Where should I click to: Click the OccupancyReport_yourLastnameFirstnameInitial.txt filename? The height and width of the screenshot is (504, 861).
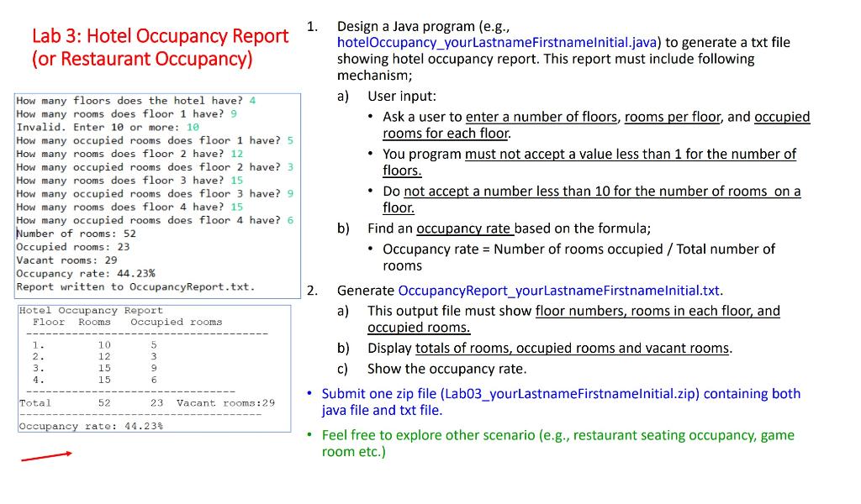pyautogui.click(x=558, y=291)
